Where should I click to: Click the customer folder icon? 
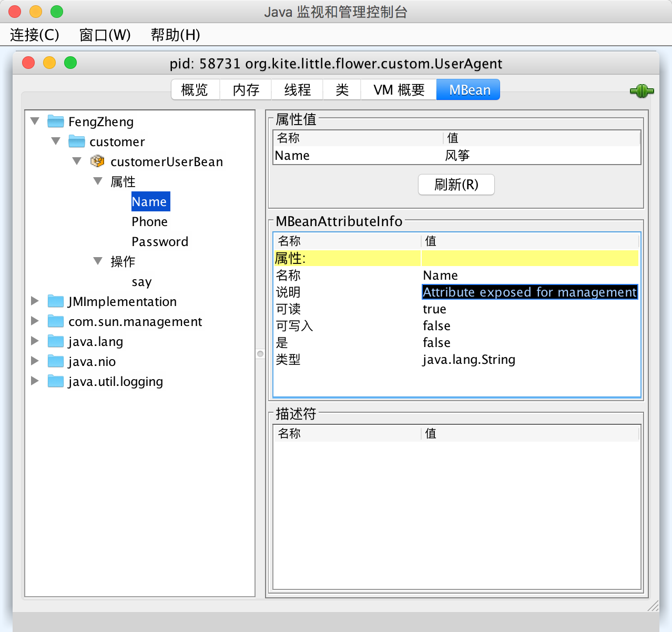[x=76, y=141]
